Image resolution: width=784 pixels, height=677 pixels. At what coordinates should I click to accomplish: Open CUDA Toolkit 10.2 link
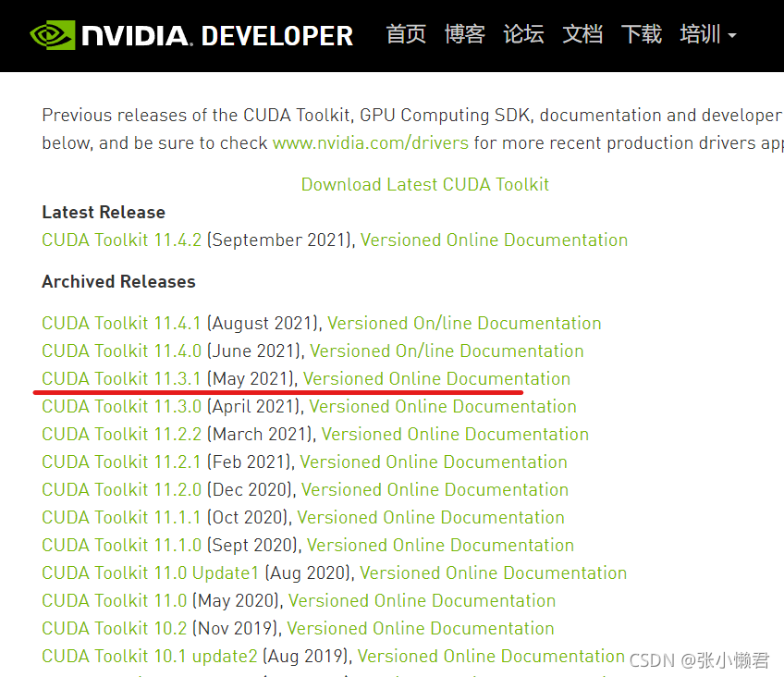coord(115,629)
